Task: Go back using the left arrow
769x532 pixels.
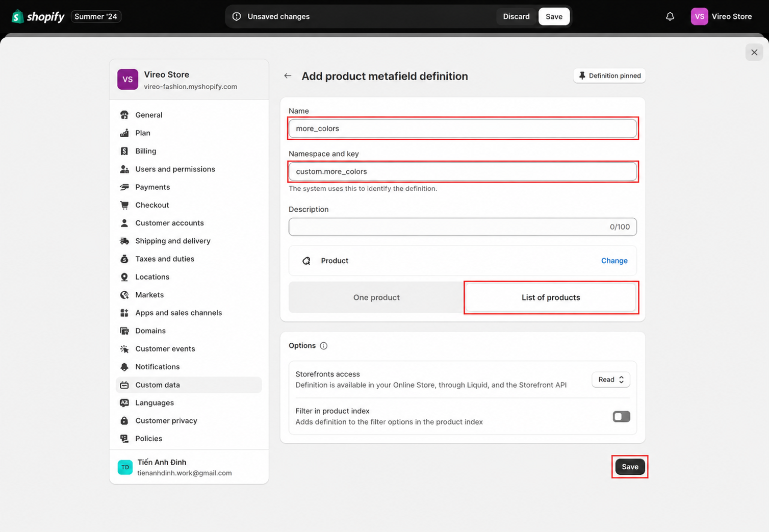Action: [288, 75]
